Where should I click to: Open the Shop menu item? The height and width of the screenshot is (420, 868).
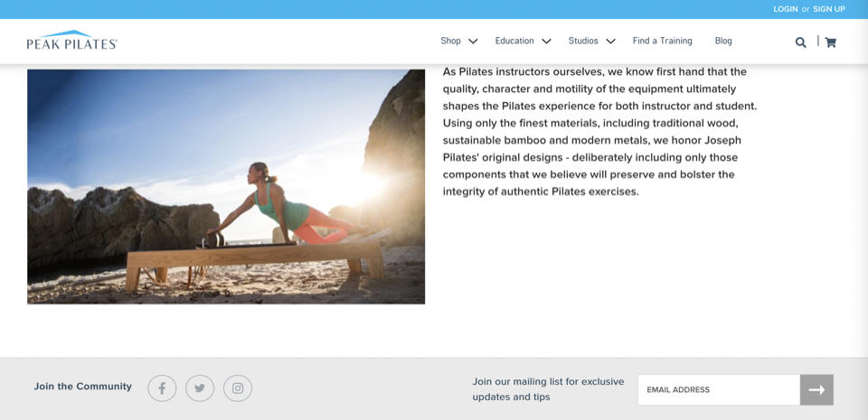pos(450,41)
